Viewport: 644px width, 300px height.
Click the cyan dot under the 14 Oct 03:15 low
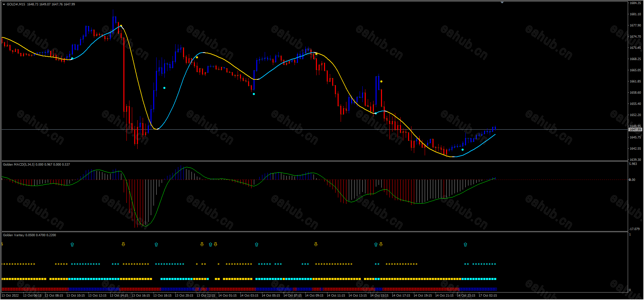pos(254,94)
